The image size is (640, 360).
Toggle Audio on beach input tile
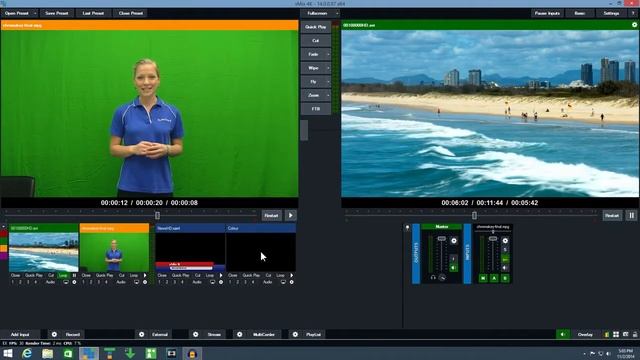[x=50, y=282]
